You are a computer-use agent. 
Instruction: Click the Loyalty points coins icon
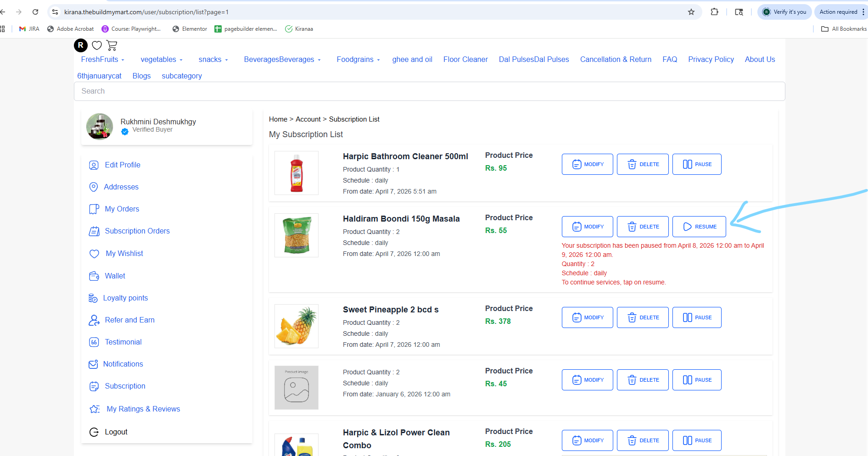click(x=93, y=298)
